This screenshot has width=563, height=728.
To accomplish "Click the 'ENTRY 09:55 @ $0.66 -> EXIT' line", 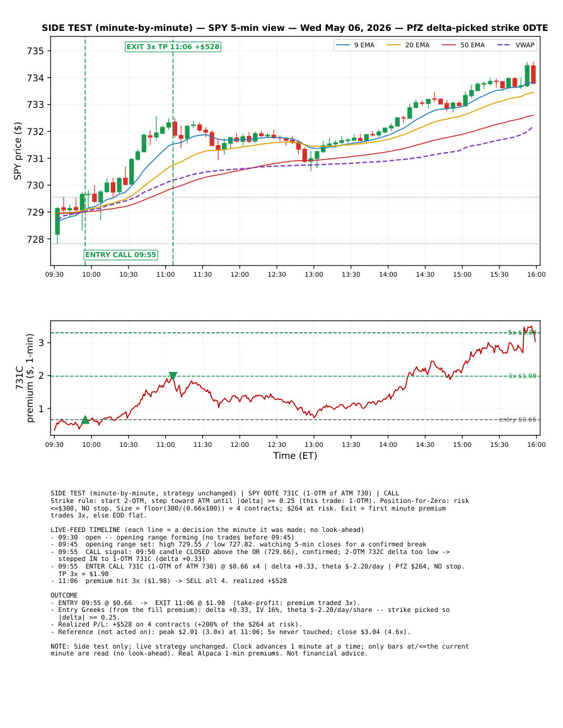I will [206, 603].
